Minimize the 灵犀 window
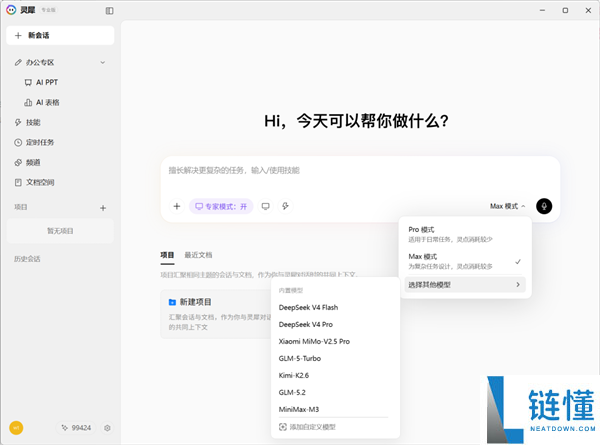The image size is (600, 445). 542,10
